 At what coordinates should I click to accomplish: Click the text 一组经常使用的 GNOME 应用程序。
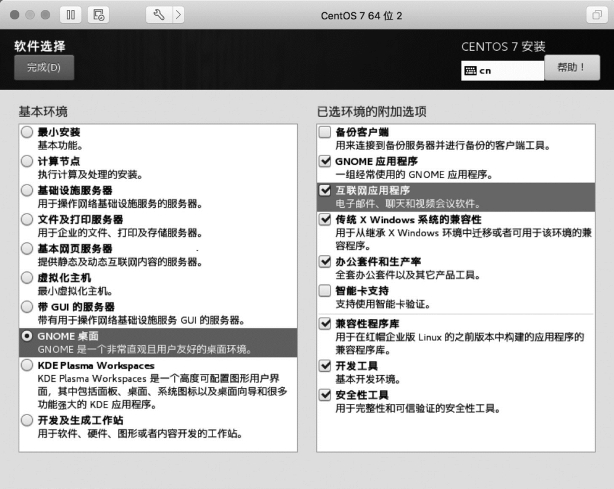pyautogui.click(x=414, y=175)
